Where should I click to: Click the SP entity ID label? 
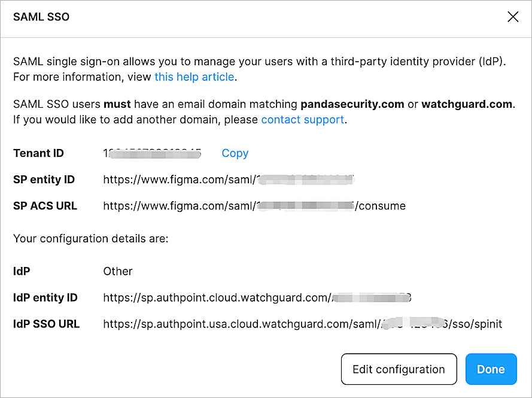point(44,180)
